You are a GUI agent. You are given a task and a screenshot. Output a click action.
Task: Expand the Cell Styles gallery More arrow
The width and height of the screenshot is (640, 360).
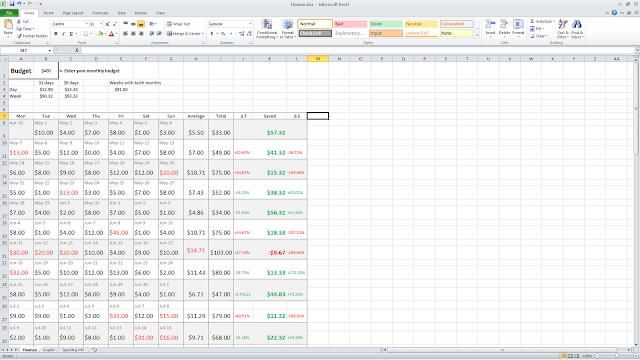coord(477,36)
